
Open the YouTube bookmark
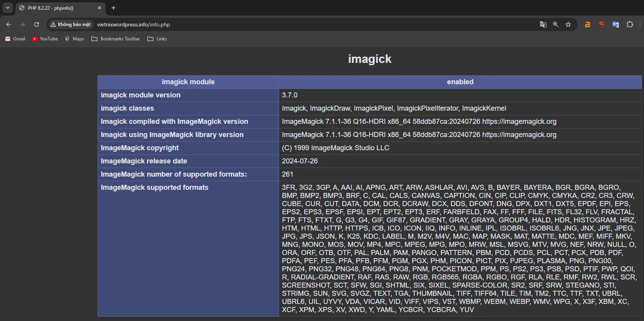[45, 39]
